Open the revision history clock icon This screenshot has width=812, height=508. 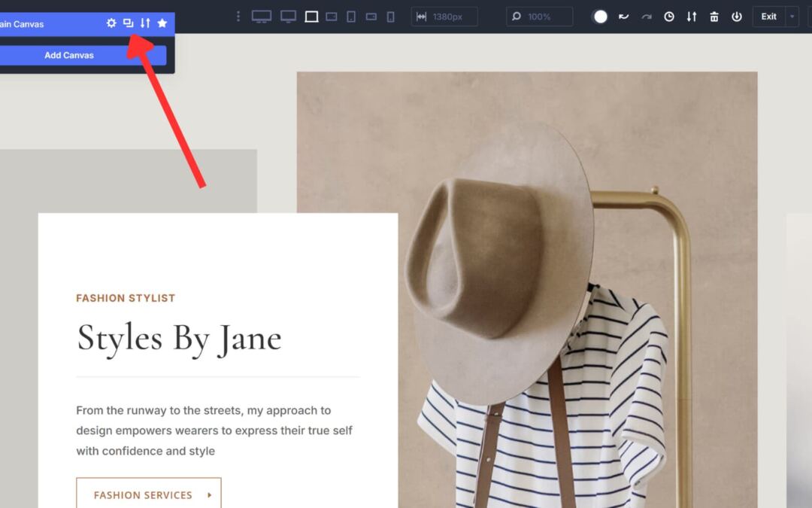tap(668, 17)
